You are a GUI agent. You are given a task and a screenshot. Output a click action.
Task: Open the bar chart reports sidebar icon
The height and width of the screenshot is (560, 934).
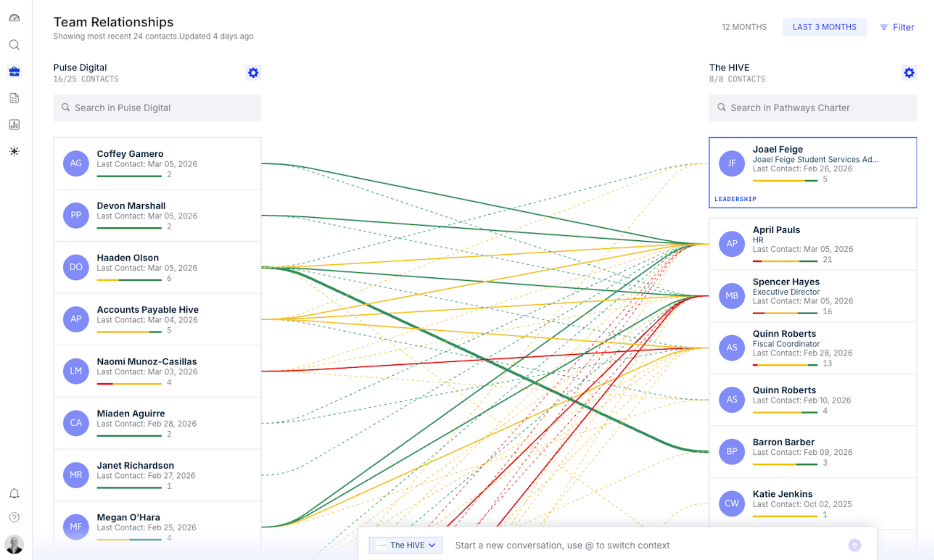click(x=14, y=125)
